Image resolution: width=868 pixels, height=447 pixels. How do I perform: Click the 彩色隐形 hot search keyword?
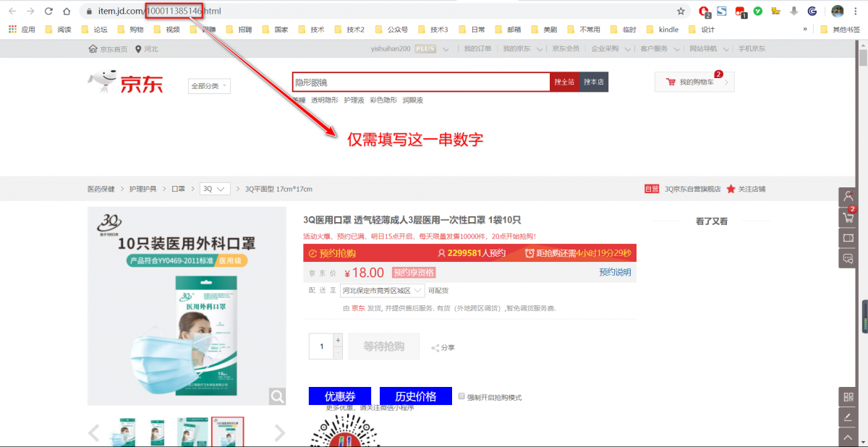tap(383, 100)
